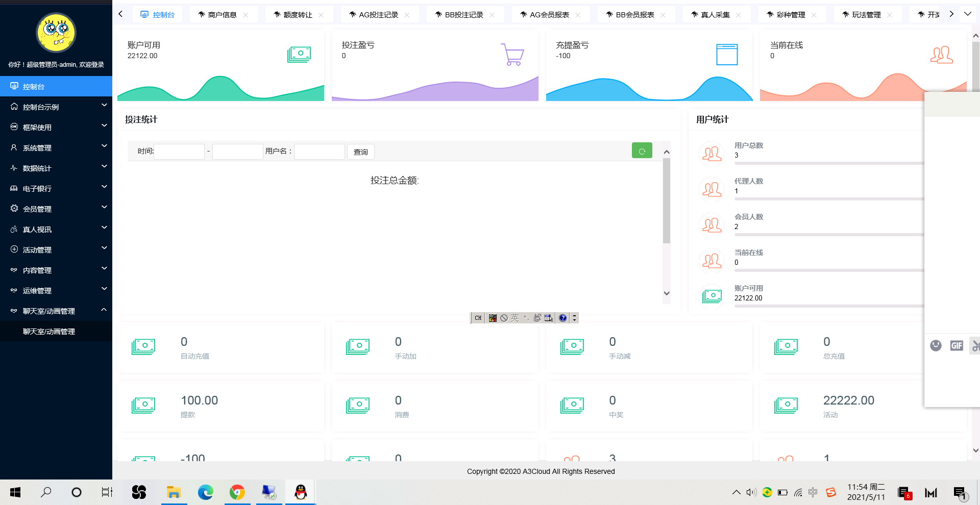
Task: Open File Explorer from the taskbar
Action: pos(174,492)
